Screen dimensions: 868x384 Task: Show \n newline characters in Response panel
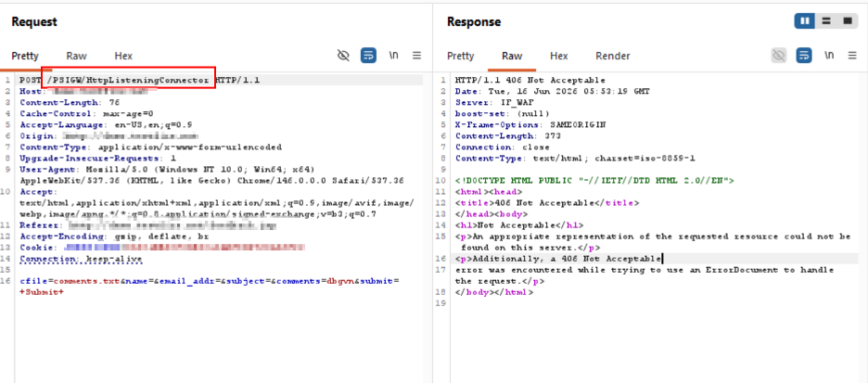[829, 56]
